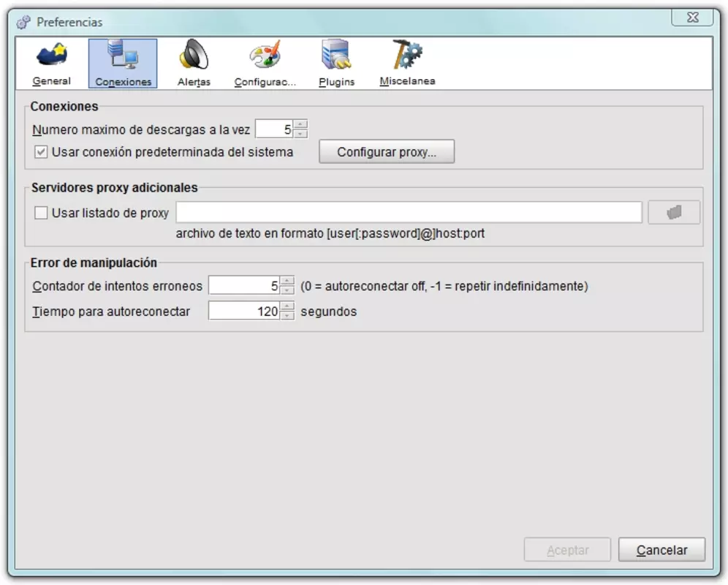Click the Cancelar button
This screenshot has height=585, width=728.
pyautogui.click(x=661, y=550)
